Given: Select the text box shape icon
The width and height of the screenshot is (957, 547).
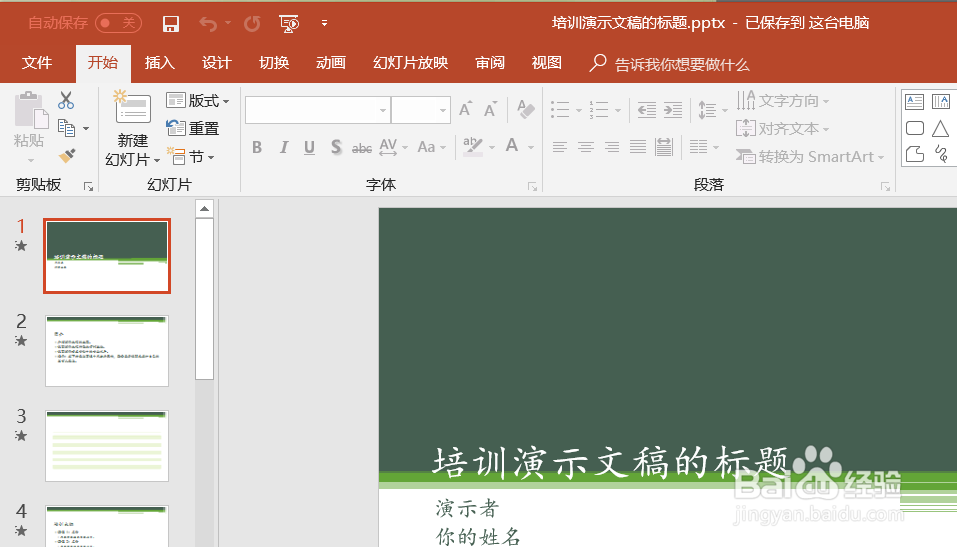Looking at the screenshot, I should (914, 101).
